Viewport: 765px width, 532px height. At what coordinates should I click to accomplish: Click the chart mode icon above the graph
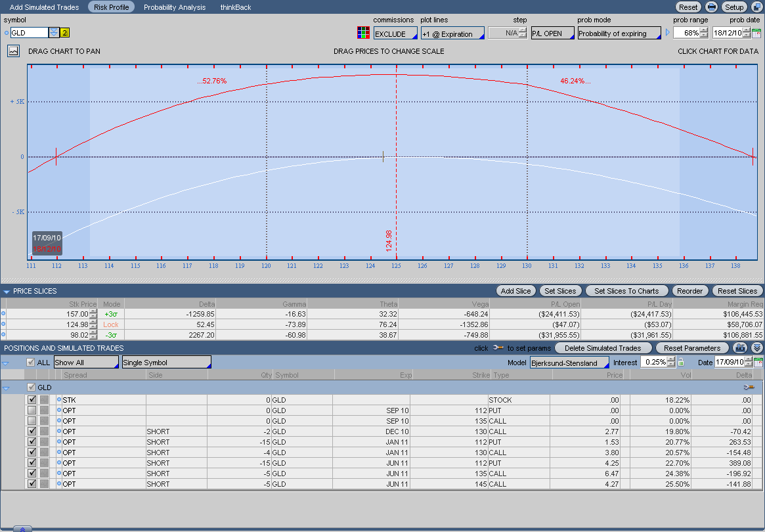13,51
